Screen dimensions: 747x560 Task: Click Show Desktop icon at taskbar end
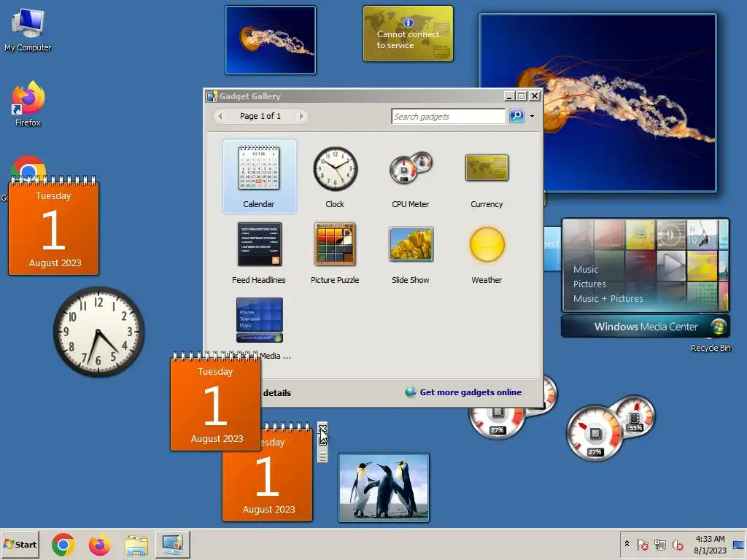pos(738,545)
